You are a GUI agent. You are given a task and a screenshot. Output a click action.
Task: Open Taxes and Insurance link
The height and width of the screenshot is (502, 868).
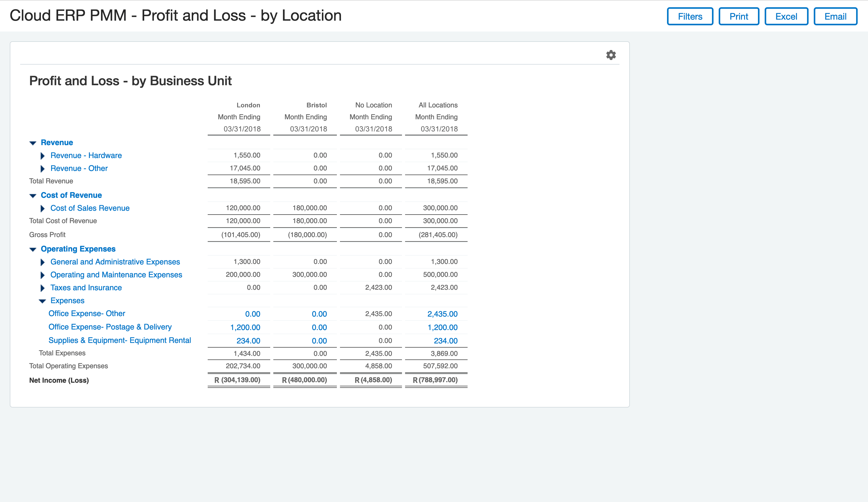tap(86, 287)
